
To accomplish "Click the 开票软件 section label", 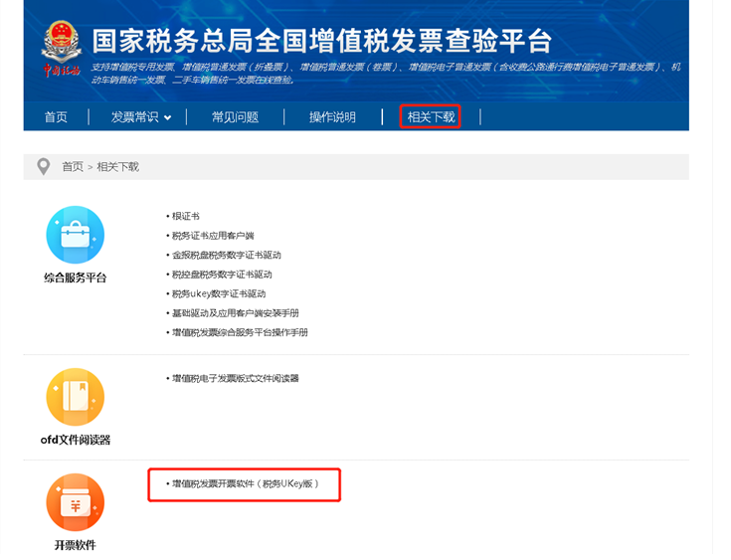I will pos(75,545).
